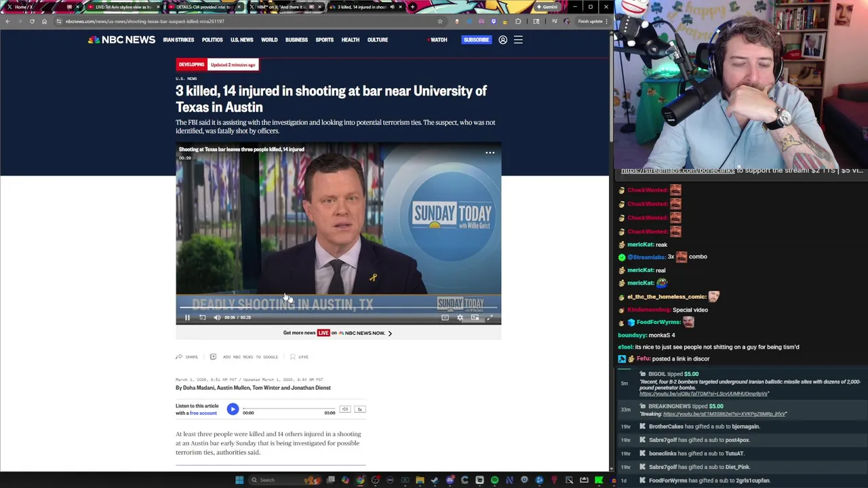
Task: Enable picture-in-picture for the video
Action: 475,317
